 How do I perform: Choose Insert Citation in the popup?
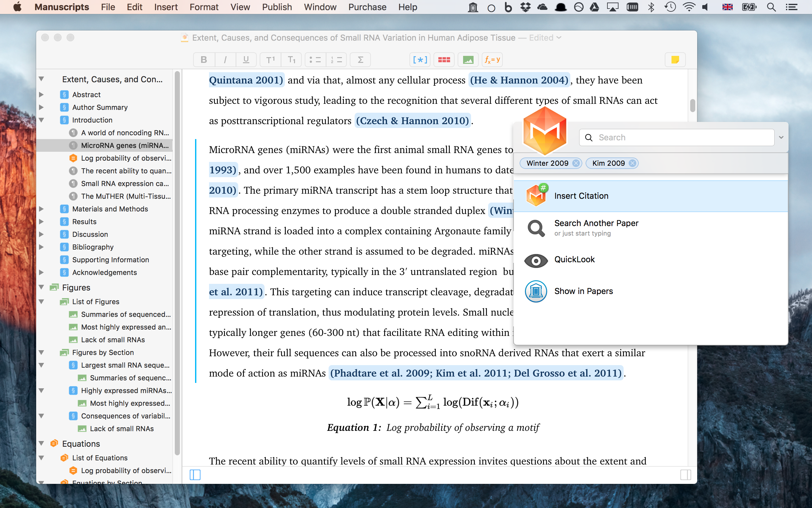(651, 196)
